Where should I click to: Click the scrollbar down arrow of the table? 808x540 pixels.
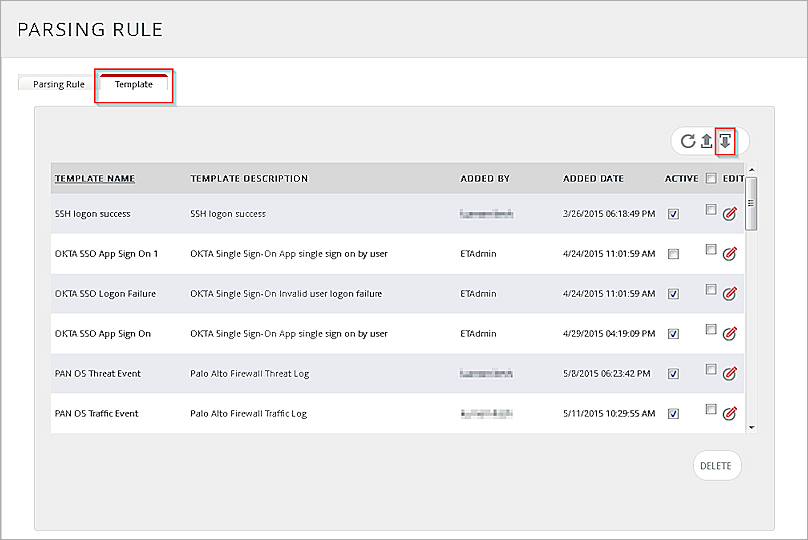[x=752, y=427]
